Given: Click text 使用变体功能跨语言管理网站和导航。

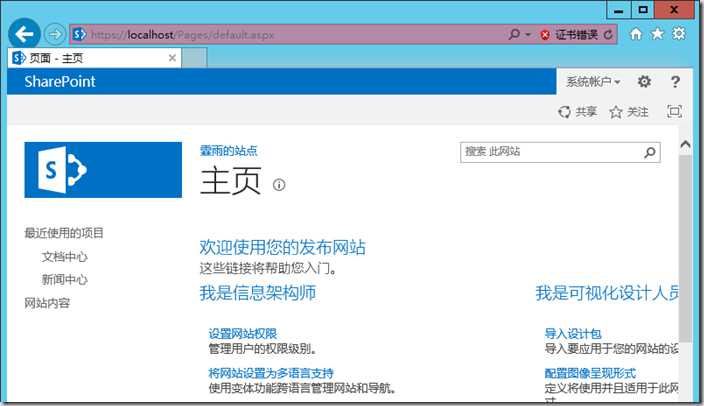Looking at the screenshot, I should pos(303,388).
